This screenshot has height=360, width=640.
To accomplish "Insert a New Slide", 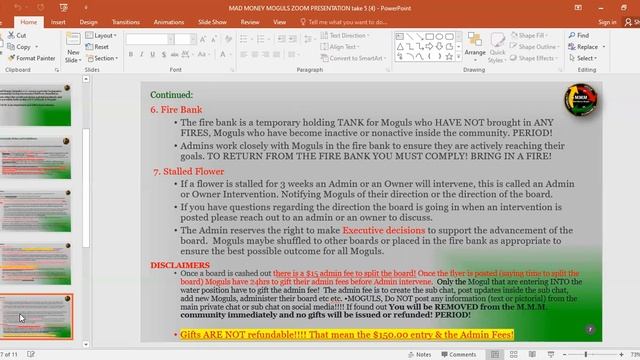I will tap(73, 48).
